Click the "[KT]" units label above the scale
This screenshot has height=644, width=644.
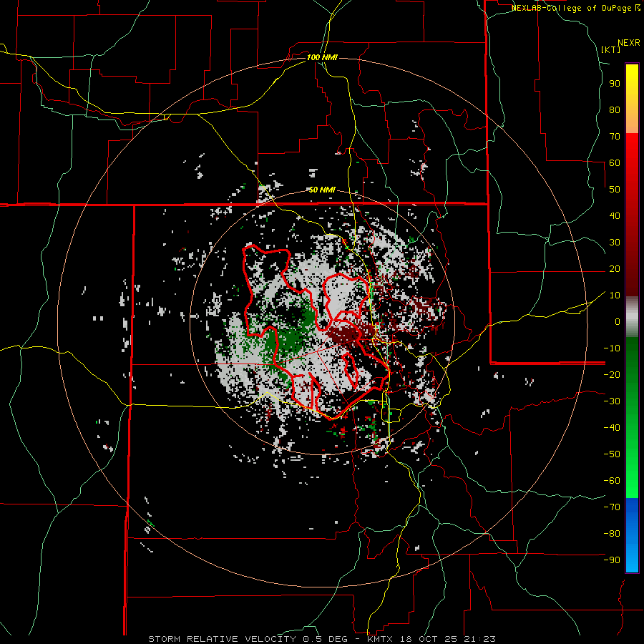tap(611, 49)
